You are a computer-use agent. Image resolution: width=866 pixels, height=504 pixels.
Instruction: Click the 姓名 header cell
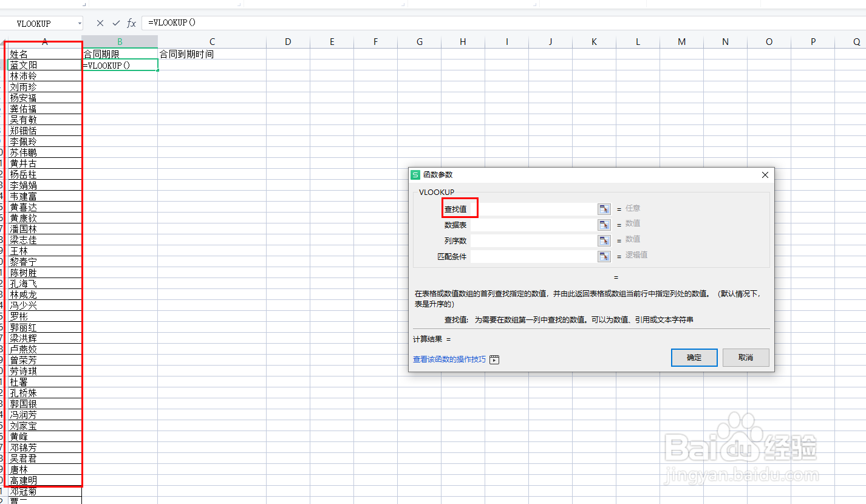(44, 54)
